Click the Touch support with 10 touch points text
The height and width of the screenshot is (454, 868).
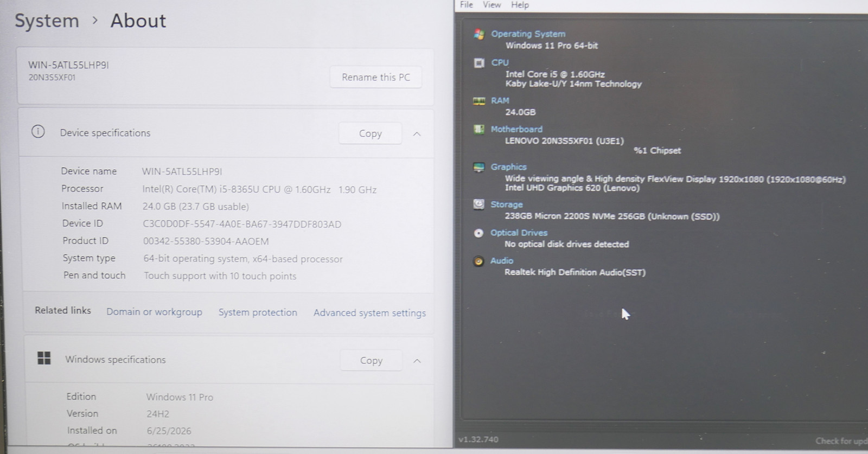coord(220,276)
